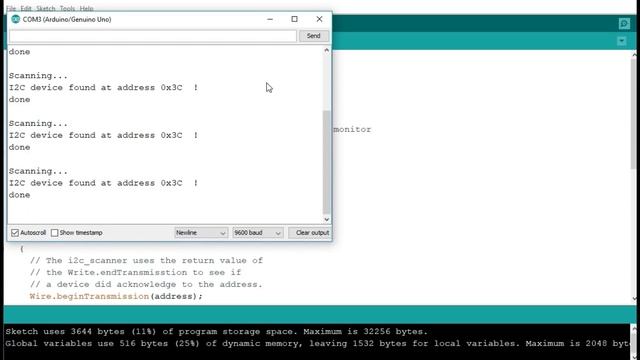Click 'Global variables use 516 bytes' console line

click(x=317, y=343)
